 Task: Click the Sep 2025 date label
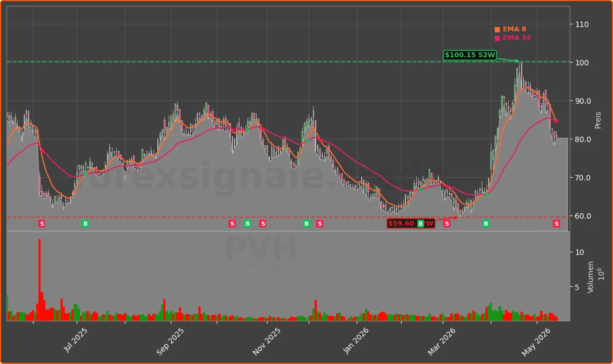click(170, 341)
